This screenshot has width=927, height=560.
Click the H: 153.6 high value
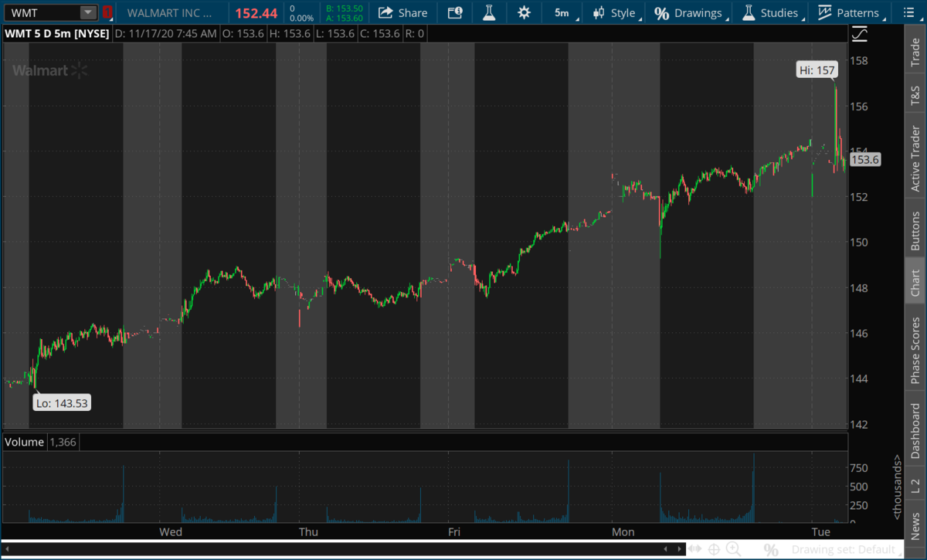point(291,34)
